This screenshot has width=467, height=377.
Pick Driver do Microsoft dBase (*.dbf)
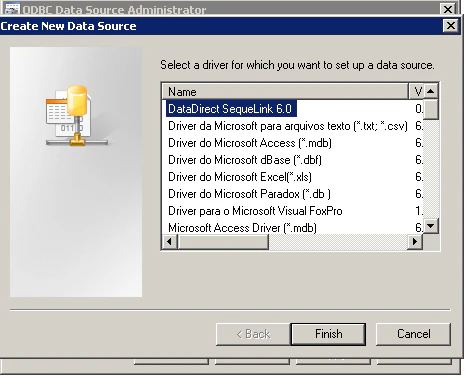click(x=245, y=160)
